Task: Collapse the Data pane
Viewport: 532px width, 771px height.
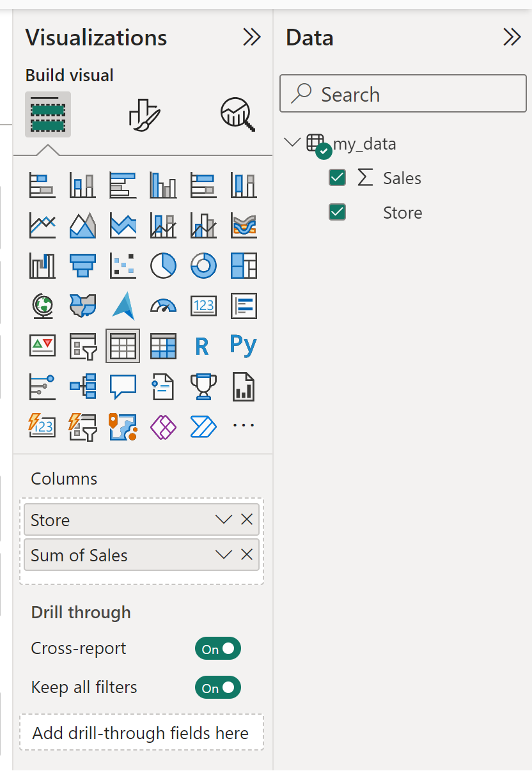Action: tap(512, 37)
